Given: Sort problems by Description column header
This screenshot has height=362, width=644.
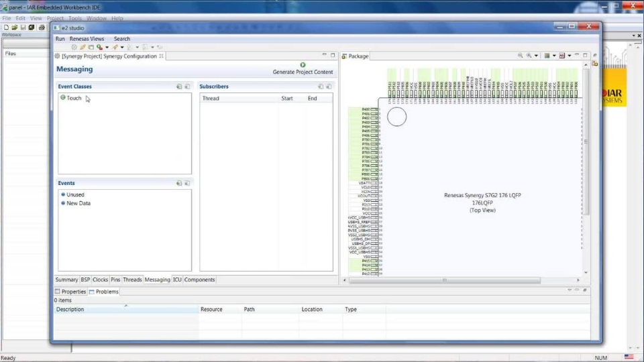Looking at the screenshot, I should tap(126, 309).
